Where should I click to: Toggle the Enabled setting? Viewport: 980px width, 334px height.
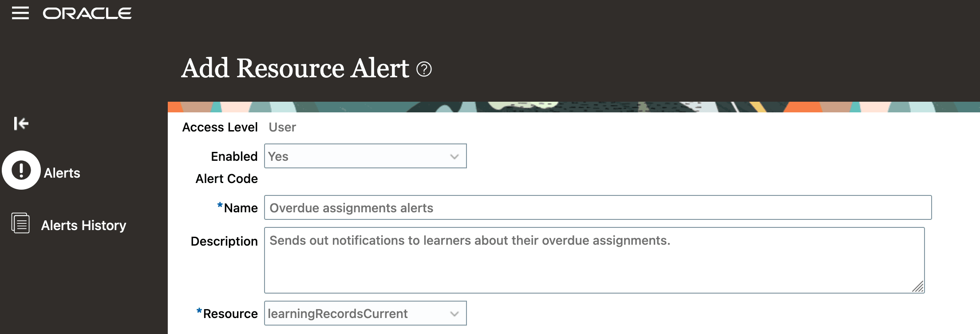pyautogui.click(x=364, y=156)
